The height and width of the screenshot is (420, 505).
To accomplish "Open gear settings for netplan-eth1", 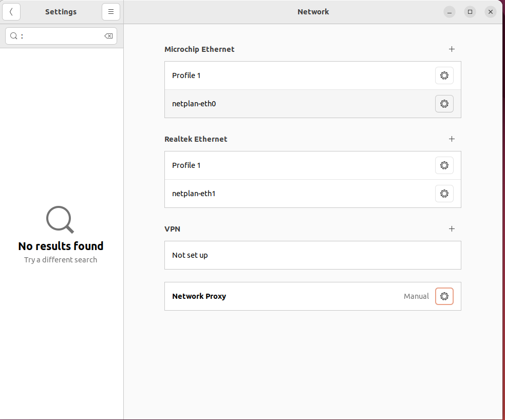I will (x=444, y=194).
